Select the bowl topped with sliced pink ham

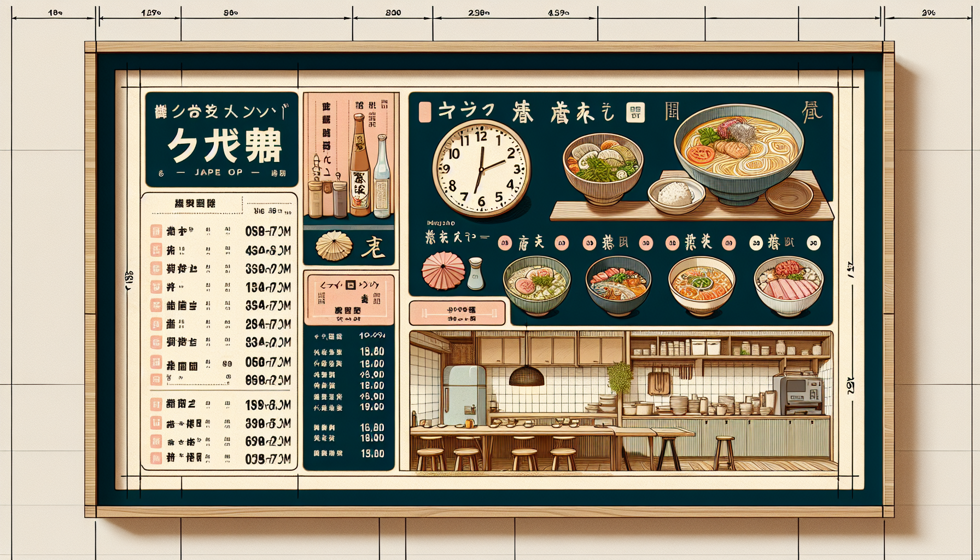tap(788, 285)
